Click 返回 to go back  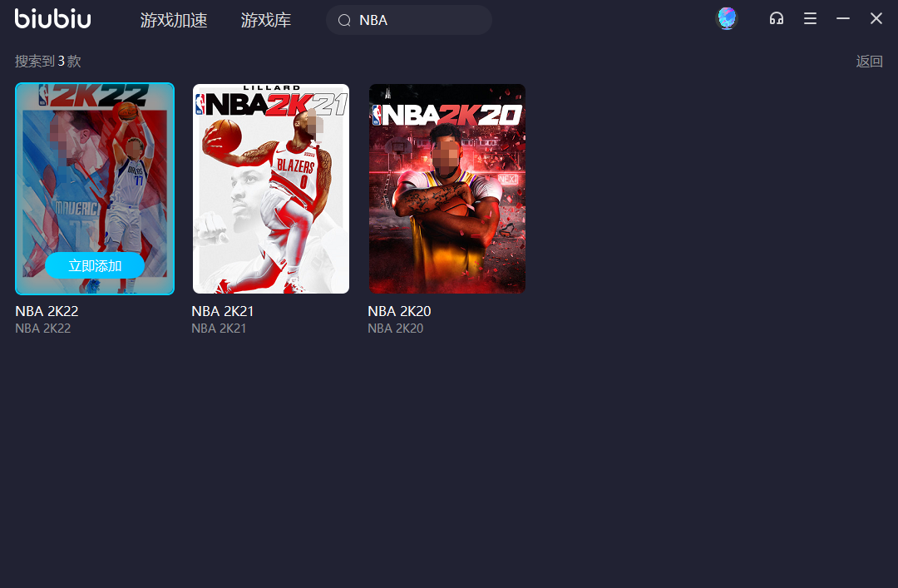(x=869, y=62)
